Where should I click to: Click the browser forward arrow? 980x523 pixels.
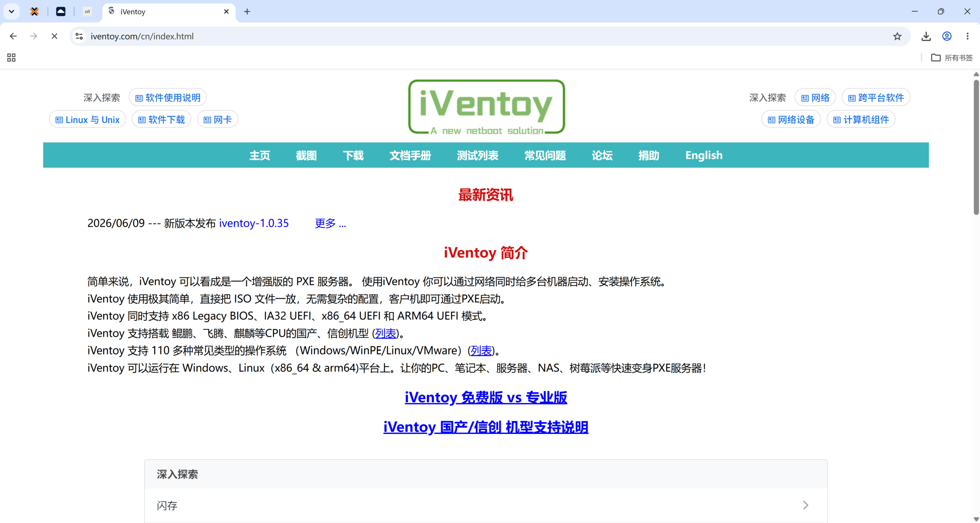point(34,36)
